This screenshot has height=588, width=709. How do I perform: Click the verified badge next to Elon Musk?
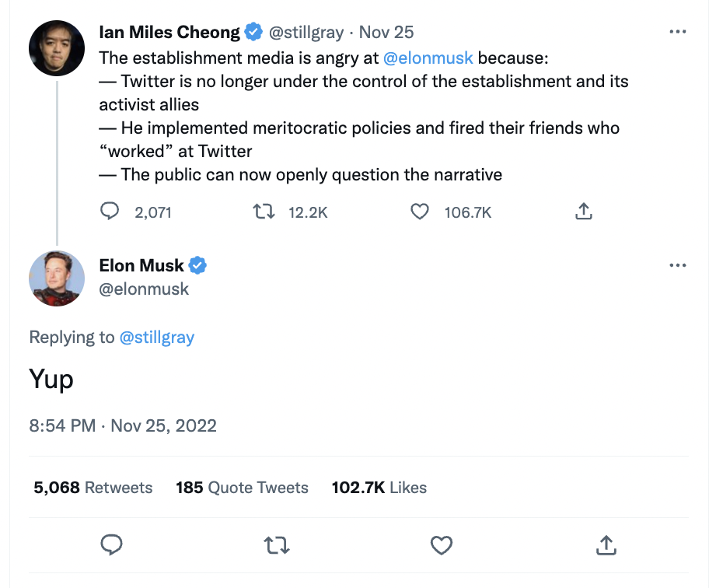[197, 265]
